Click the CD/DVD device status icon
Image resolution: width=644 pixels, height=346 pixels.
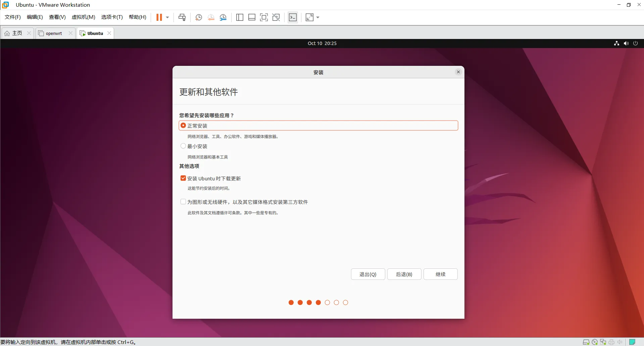(x=595, y=342)
